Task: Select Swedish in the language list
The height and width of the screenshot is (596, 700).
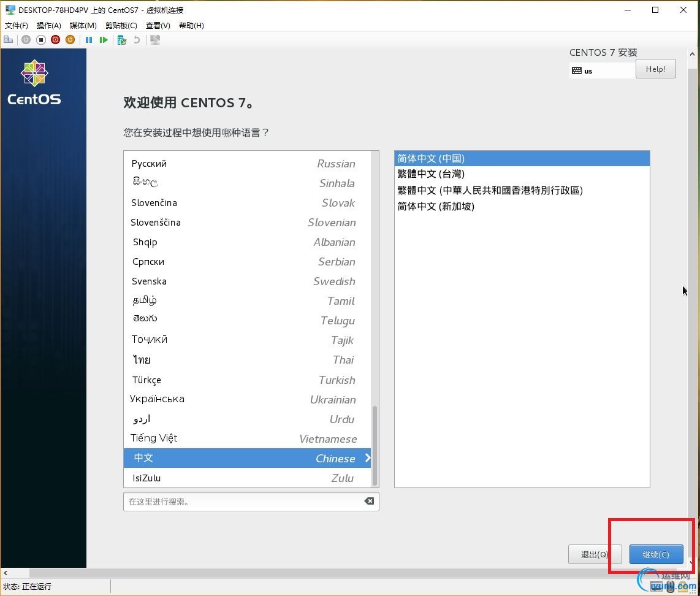Action: coord(247,281)
